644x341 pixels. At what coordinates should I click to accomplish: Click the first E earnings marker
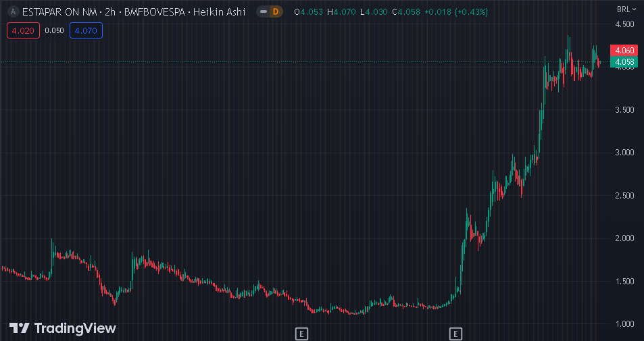click(301, 334)
